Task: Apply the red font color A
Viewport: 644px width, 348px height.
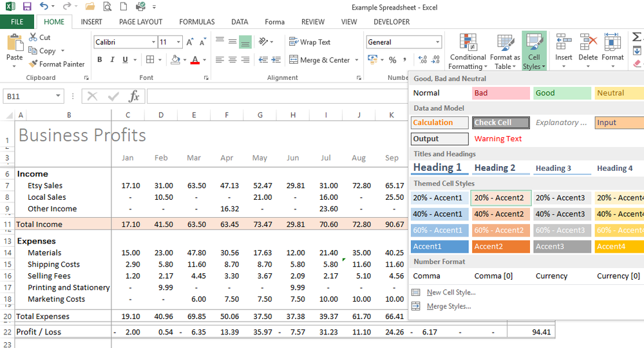Action: (195, 60)
